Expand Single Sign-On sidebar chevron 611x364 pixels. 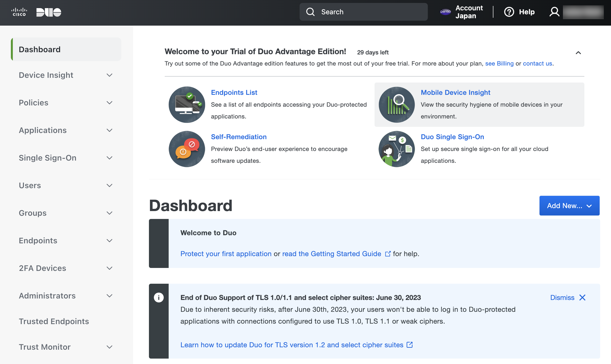coord(109,158)
